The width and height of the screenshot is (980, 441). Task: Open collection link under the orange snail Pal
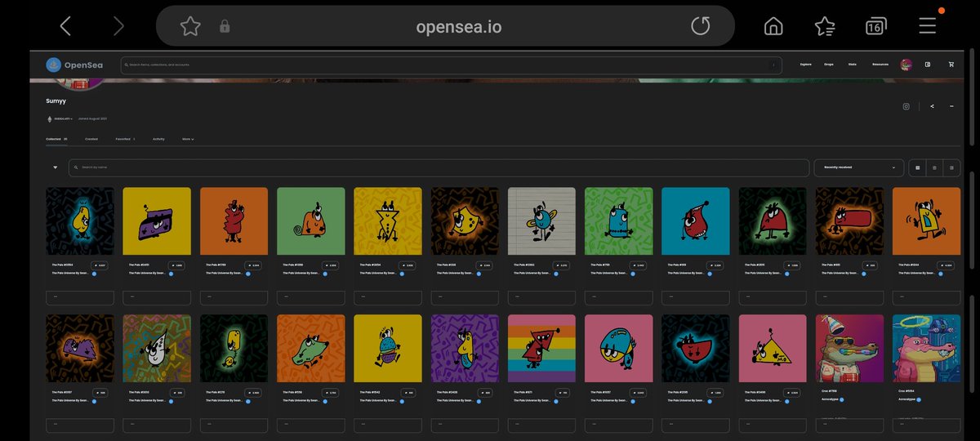(302, 274)
